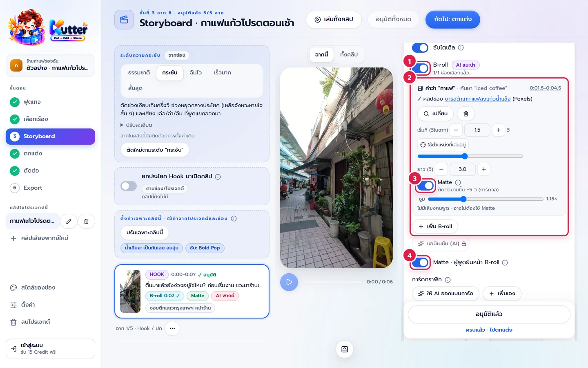Enable ยกประโยค Hook มาเปิดคลิป toggle
The height and width of the screenshot is (368, 588).
[129, 186]
